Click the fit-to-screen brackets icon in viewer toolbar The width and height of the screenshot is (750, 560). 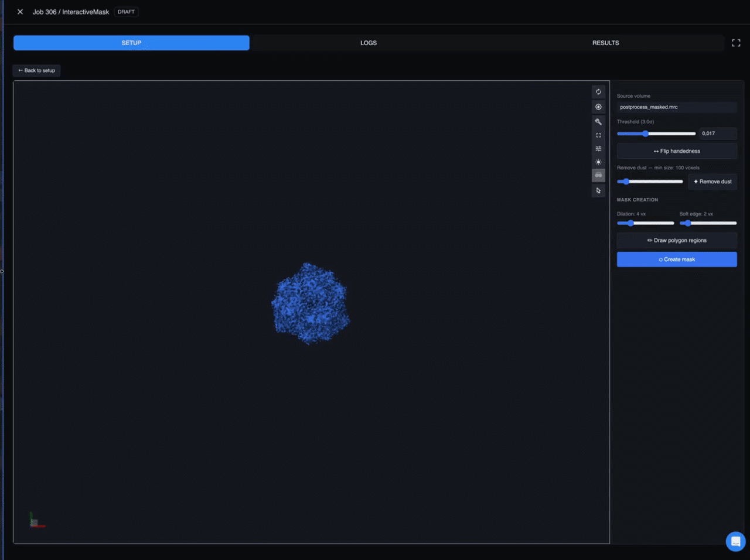click(x=598, y=135)
